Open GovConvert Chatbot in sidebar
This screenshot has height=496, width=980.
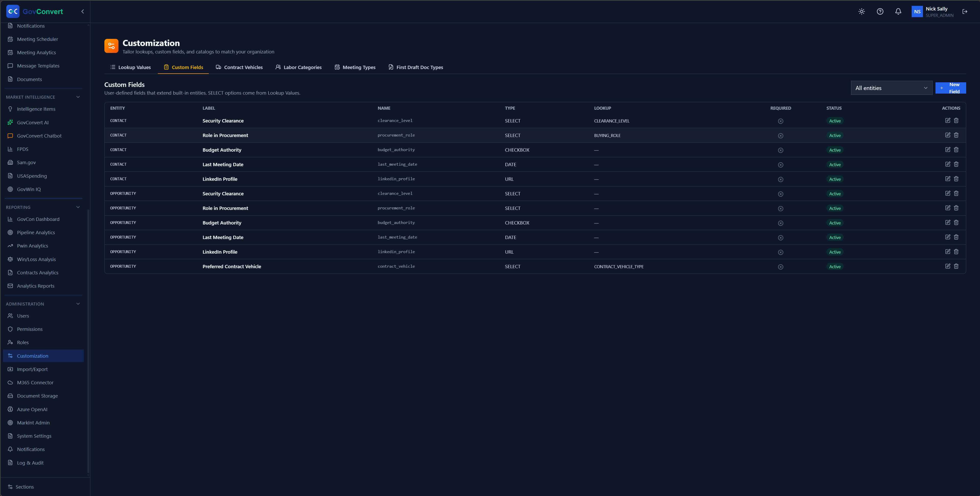pos(43,136)
